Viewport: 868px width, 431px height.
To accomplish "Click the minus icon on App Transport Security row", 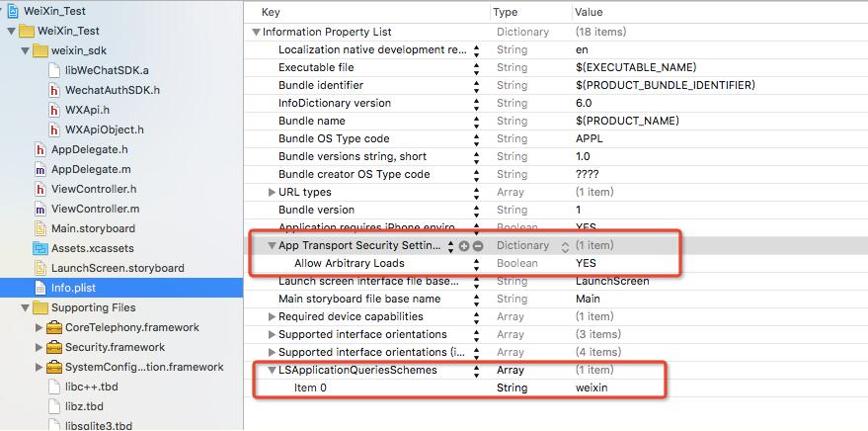I will [x=478, y=245].
